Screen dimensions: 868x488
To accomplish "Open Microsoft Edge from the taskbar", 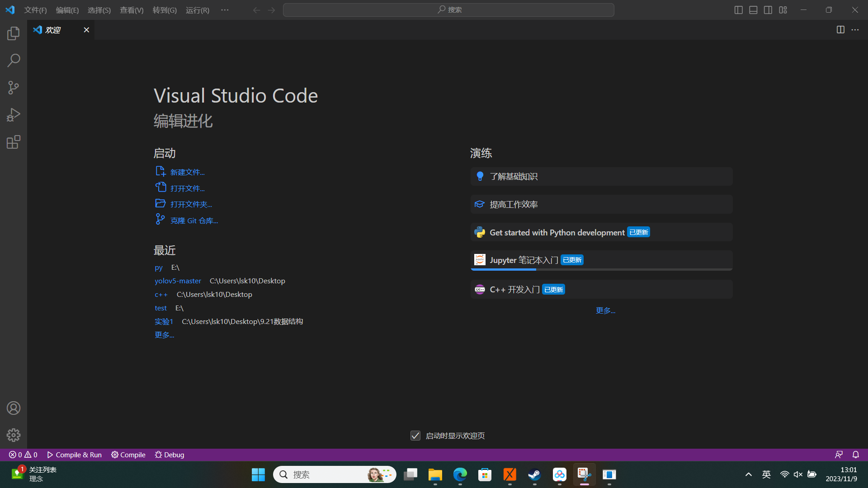I will [x=460, y=474].
